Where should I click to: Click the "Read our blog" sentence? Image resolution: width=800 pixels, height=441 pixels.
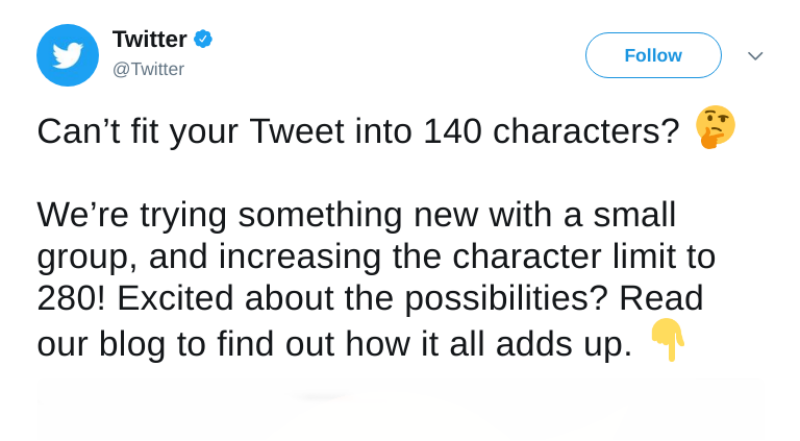[370, 321]
